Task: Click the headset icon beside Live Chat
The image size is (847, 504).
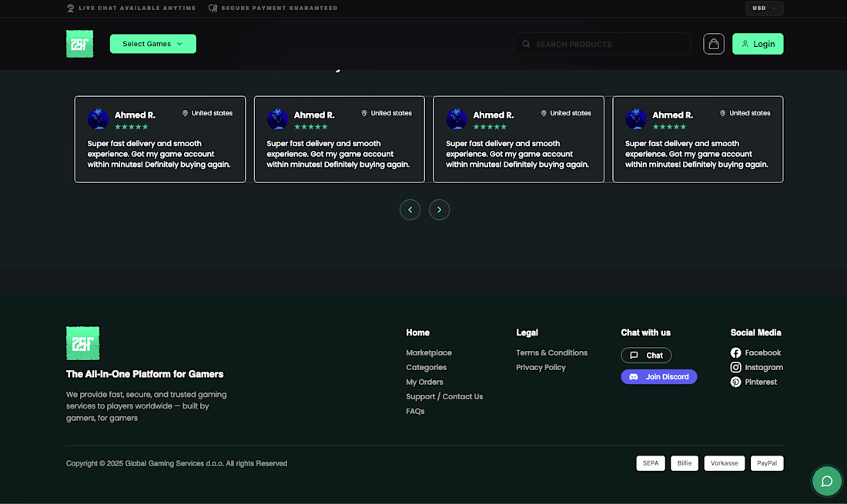Action: point(70,8)
